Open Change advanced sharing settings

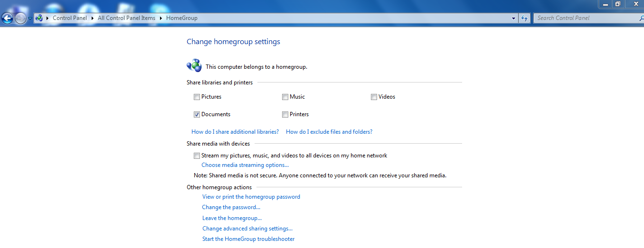[247, 229]
